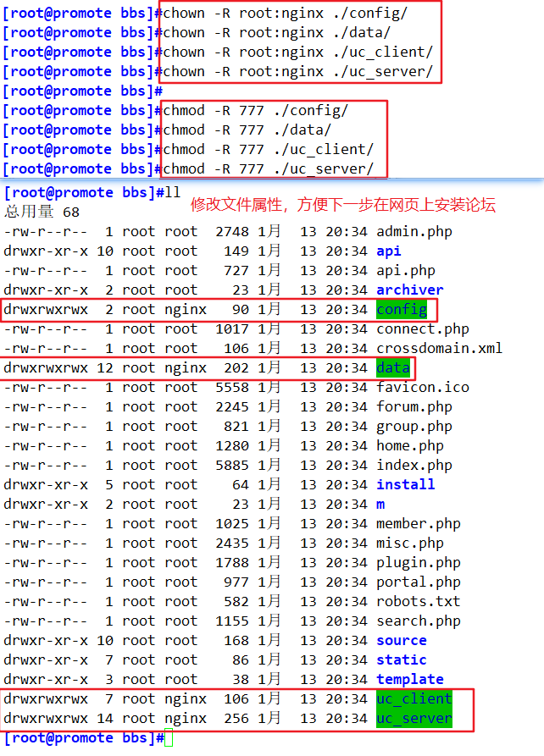Select the green-highlighted data directory name
The image size is (544, 756).
coord(393,368)
